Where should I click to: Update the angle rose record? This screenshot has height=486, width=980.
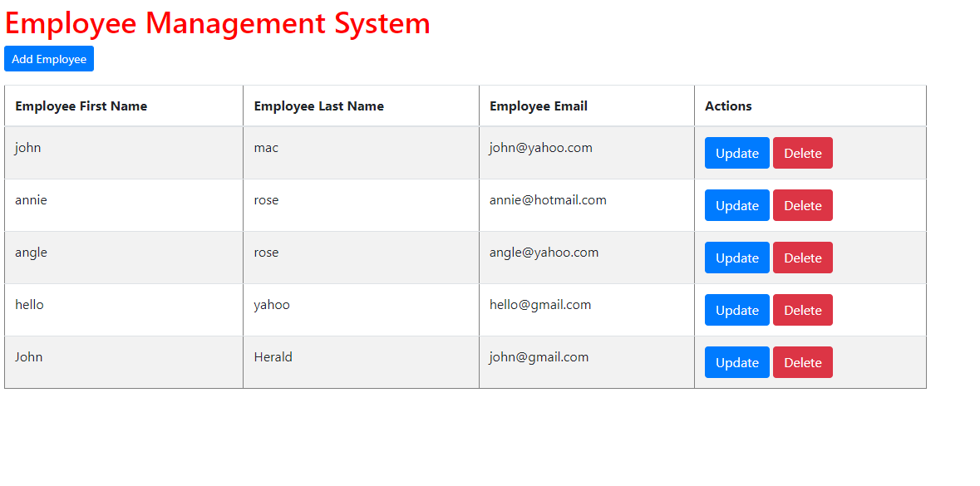click(736, 258)
